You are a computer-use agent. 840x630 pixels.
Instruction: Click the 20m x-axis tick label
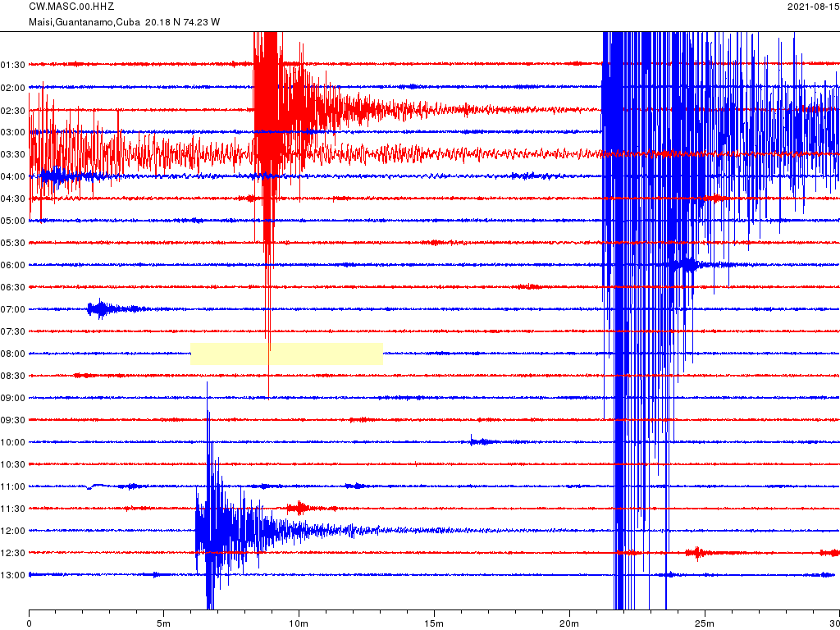[x=568, y=624]
